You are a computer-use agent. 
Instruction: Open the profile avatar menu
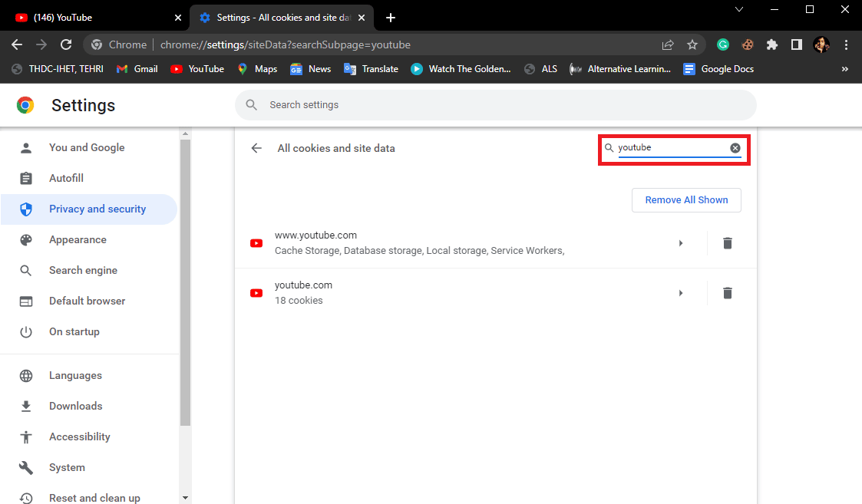pyautogui.click(x=821, y=45)
